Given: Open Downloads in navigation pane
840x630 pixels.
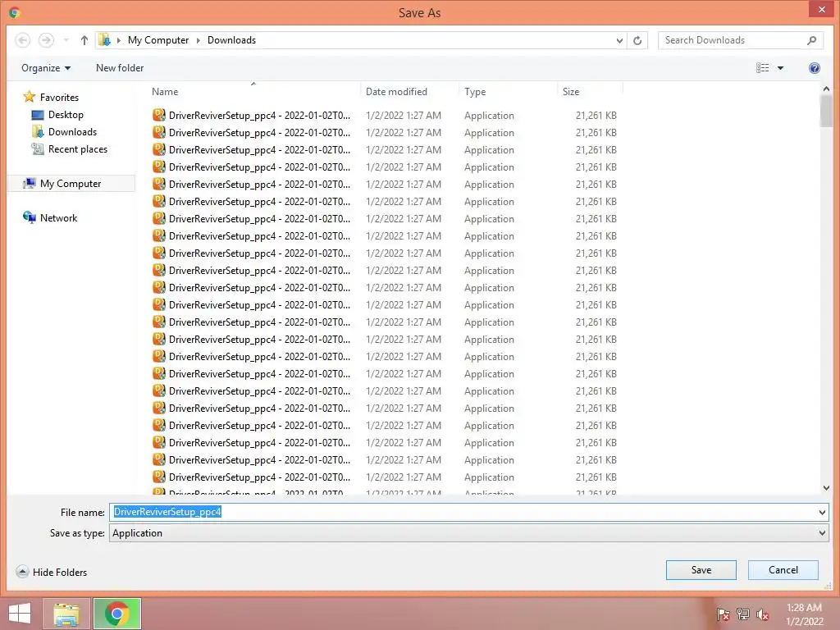Looking at the screenshot, I should [72, 132].
